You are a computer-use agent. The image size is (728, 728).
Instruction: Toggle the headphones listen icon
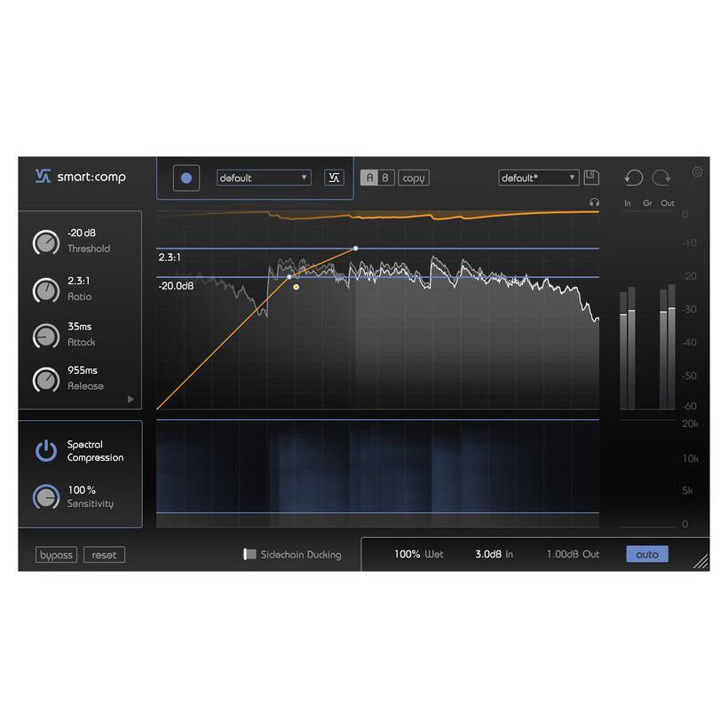coord(594,202)
